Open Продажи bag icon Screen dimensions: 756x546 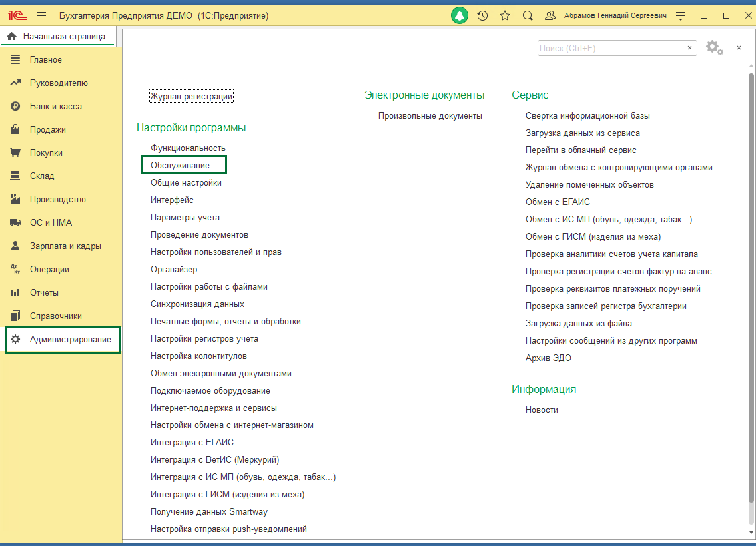click(x=15, y=129)
